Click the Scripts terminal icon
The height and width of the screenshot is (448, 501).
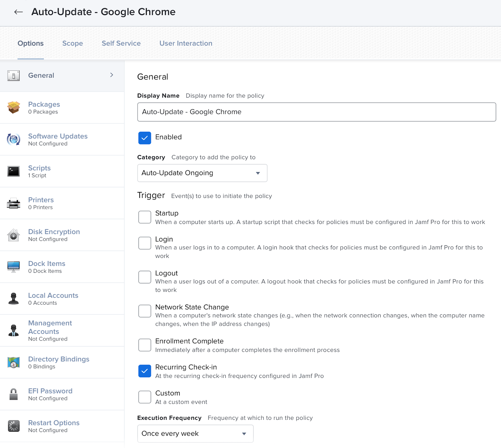coord(13,171)
